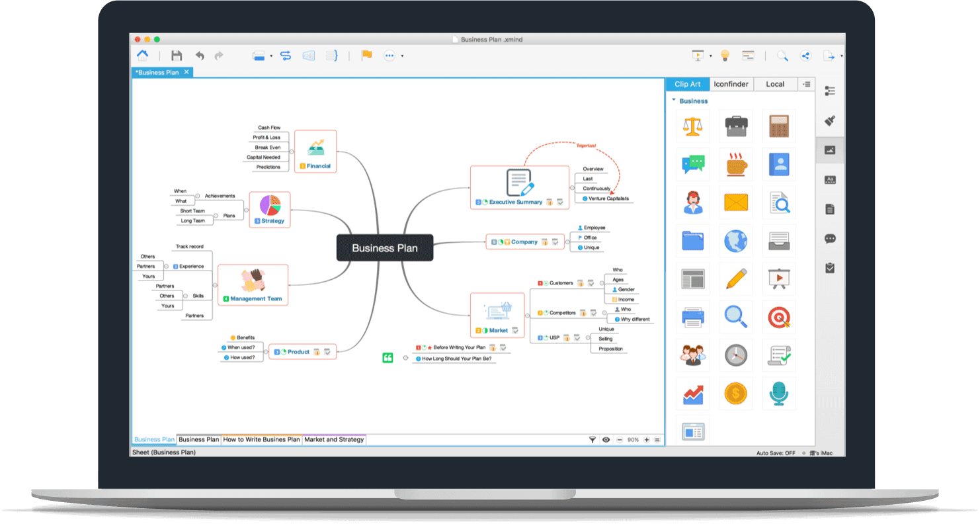Collapse the Achievements branch under Strategy
The width and height of the screenshot is (980, 524).
pos(197,196)
